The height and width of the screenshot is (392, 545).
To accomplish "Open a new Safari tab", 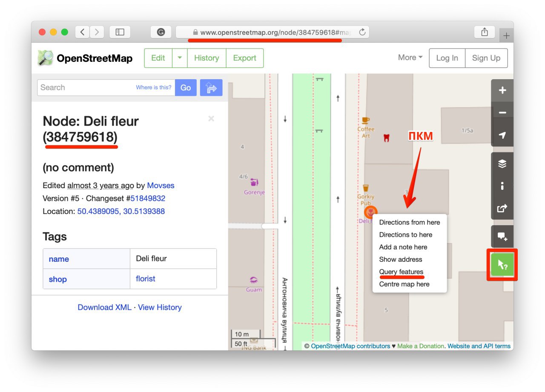I will (506, 36).
